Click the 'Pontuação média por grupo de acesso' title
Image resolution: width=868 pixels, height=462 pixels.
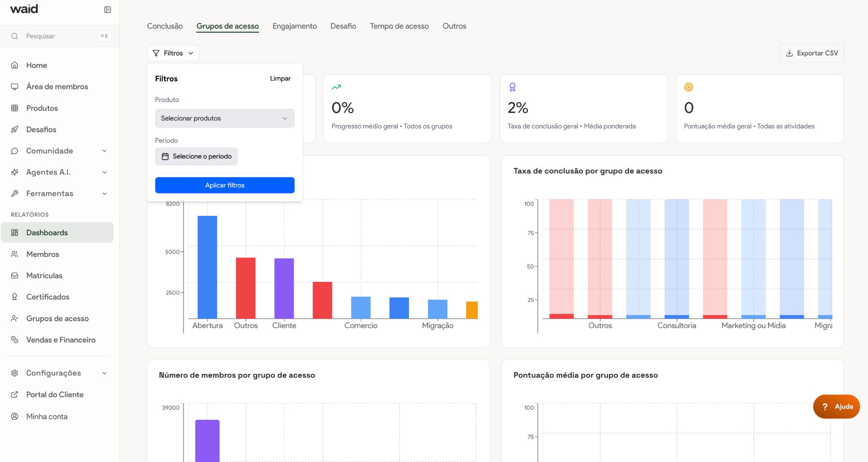tap(585, 375)
